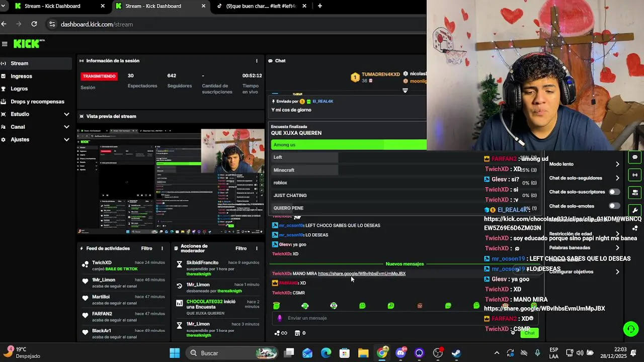The height and width of the screenshot is (362, 644).
Task: Click the wrench settings side icon
Action: pos(635,211)
